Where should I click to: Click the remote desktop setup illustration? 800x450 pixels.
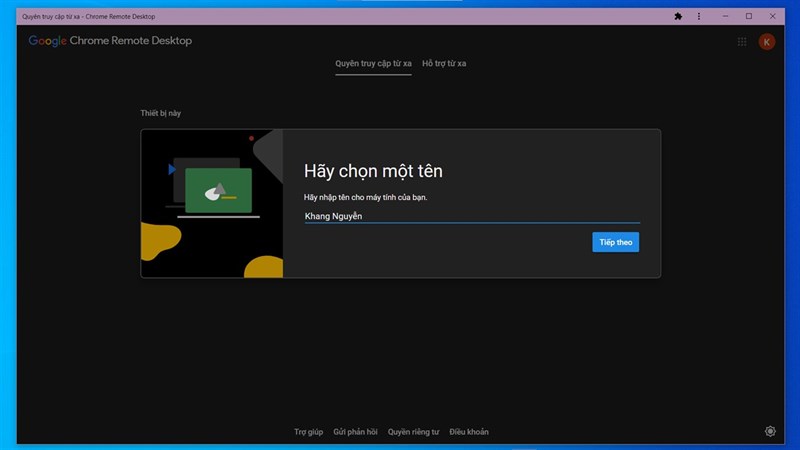click(212, 203)
